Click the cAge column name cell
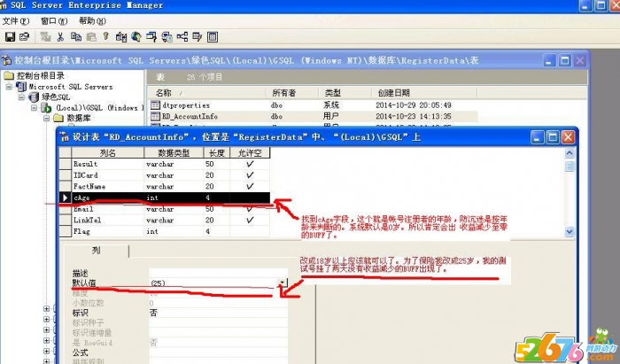Screen dimensions: 620x364 pyautogui.click(x=107, y=197)
